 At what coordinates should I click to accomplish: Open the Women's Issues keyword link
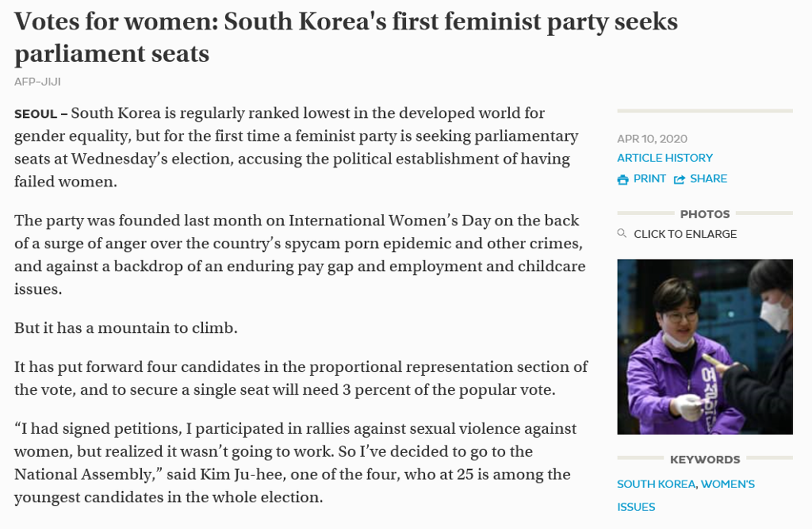728,484
